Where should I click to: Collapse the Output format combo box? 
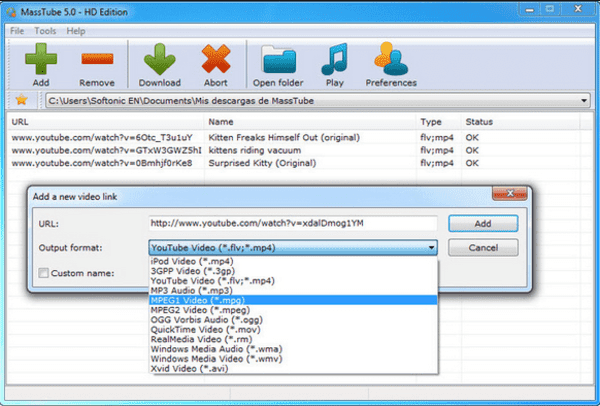click(431, 247)
